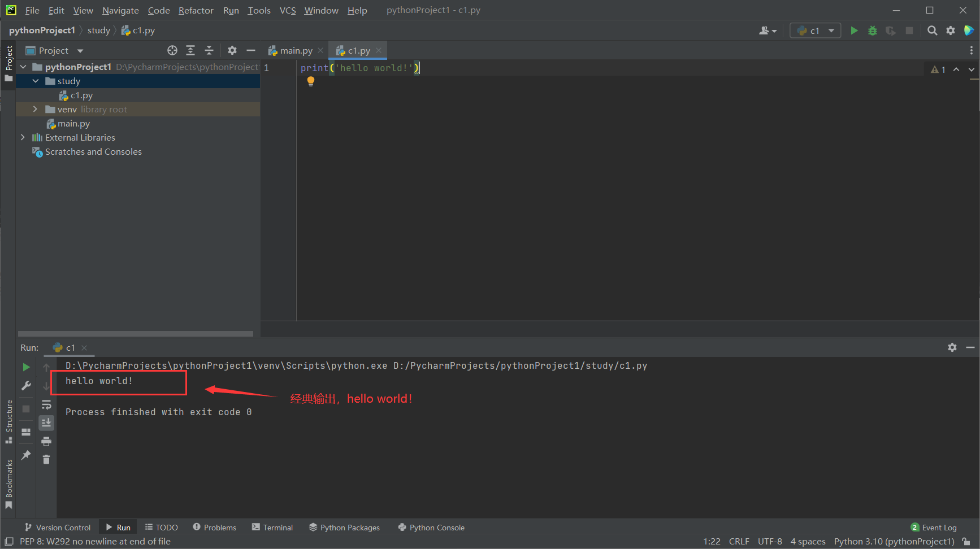
Task: Open Run panel settings gear
Action: 952,347
